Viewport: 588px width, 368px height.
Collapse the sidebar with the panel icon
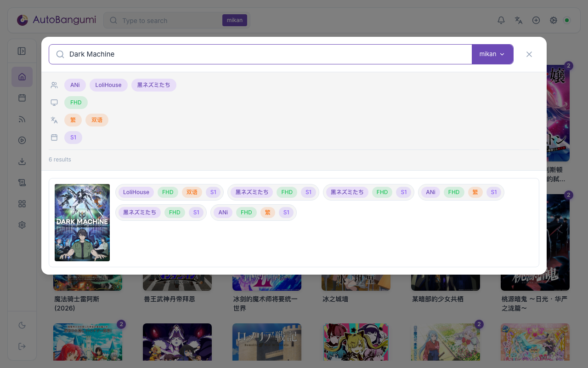(22, 51)
